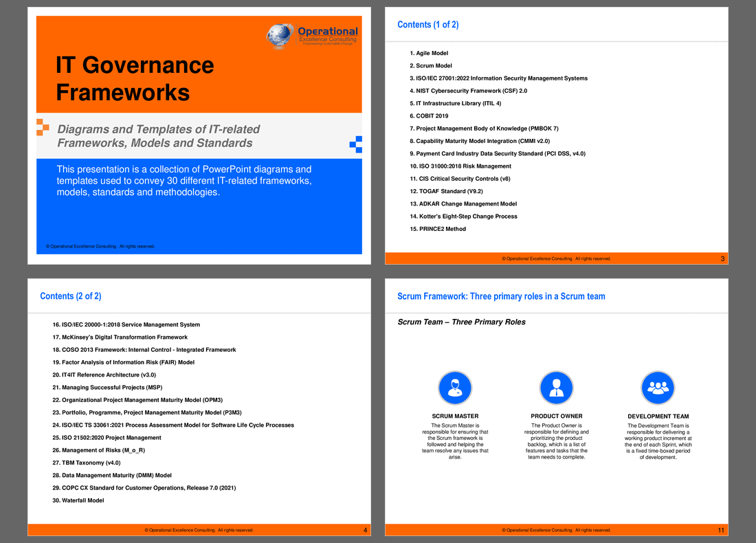Select the 'IT Governance Frameworks' title
The width and height of the screenshot is (756, 543).
pos(135,78)
